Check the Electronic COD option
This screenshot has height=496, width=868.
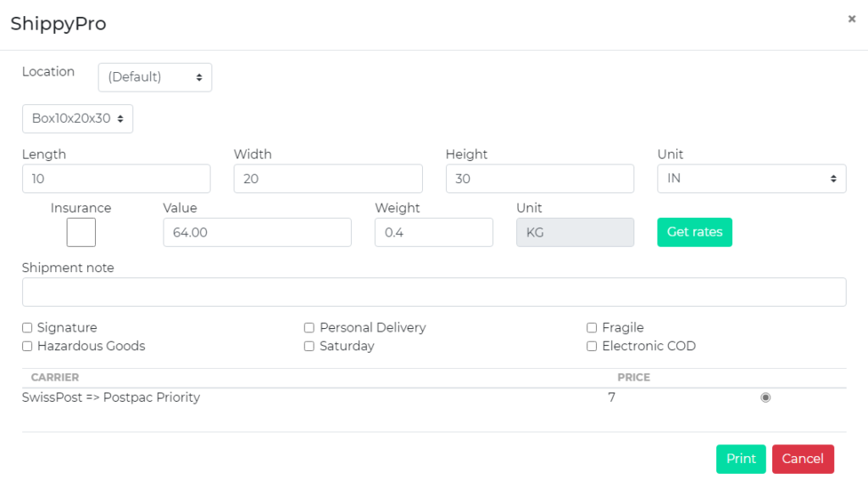click(x=591, y=346)
